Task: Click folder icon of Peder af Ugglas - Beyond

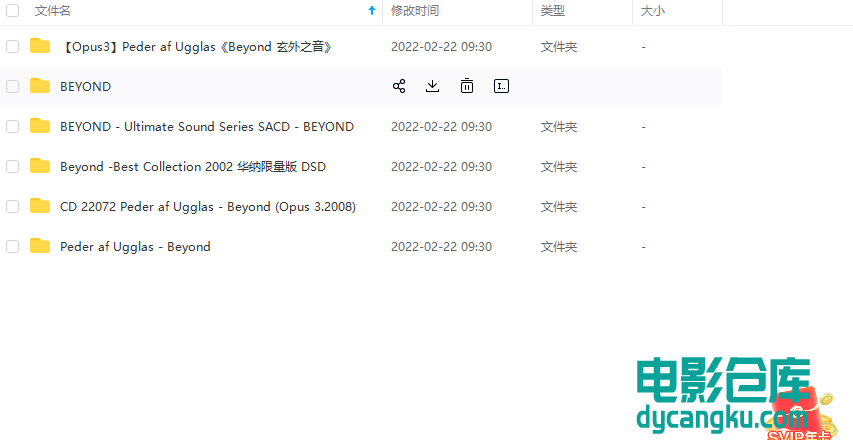Action: point(40,246)
